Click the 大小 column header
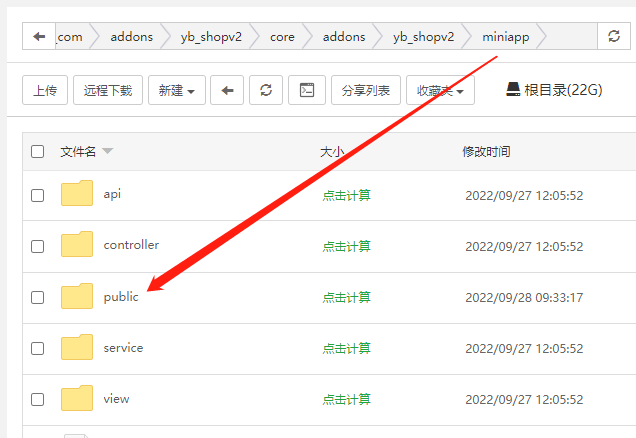 click(x=332, y=152)
